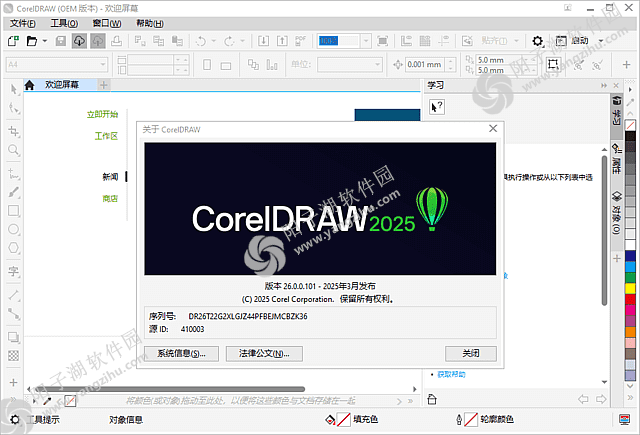Open the Help menu
640x435 pixels.
coord(150,23)
